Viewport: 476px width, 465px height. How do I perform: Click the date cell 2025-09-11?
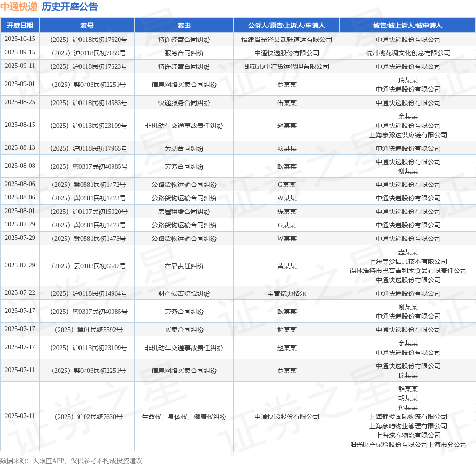20,66
